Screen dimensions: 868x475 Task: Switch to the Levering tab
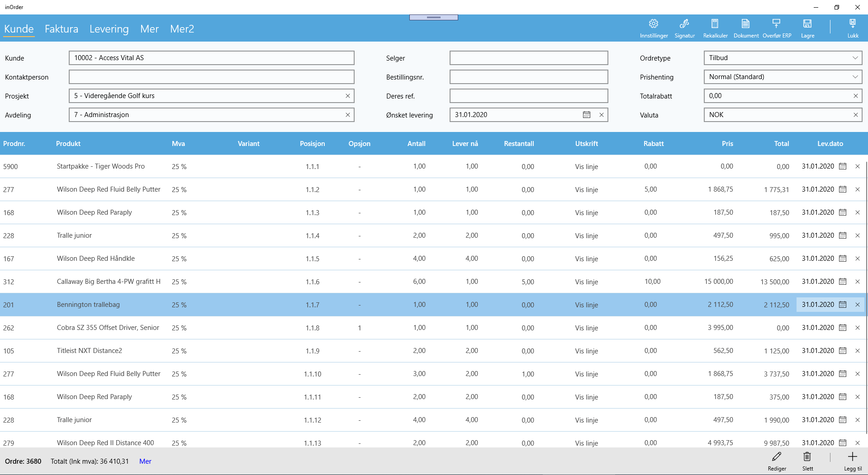click(x=109, y=29)
